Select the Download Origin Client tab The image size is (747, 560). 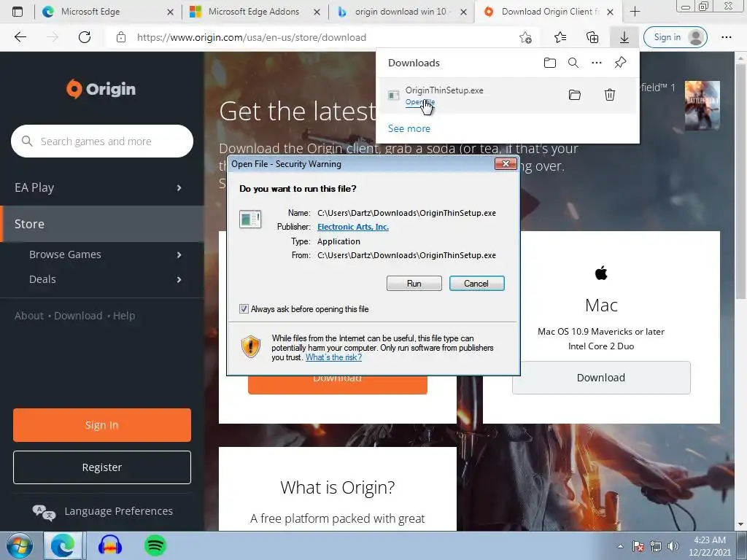548,12
